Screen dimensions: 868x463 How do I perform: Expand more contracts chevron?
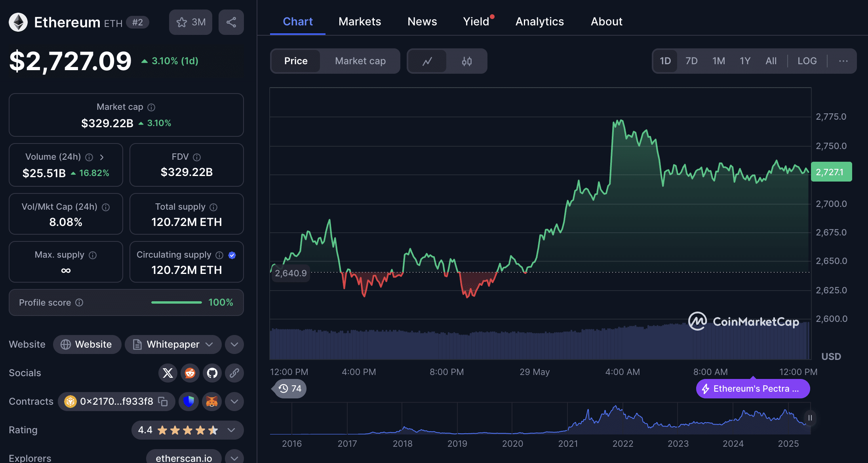[x=234, y=402]
